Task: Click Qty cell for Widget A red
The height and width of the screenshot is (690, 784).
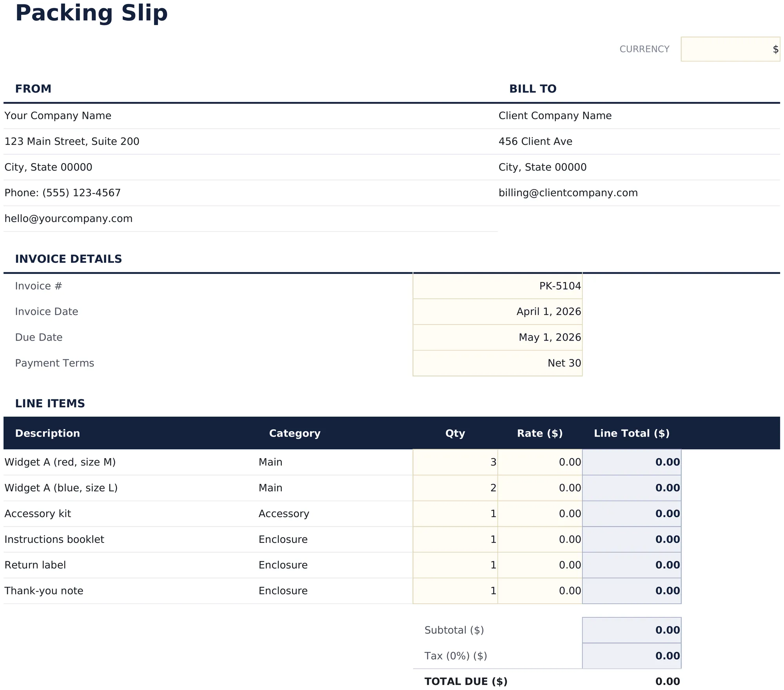Action: 455,462
